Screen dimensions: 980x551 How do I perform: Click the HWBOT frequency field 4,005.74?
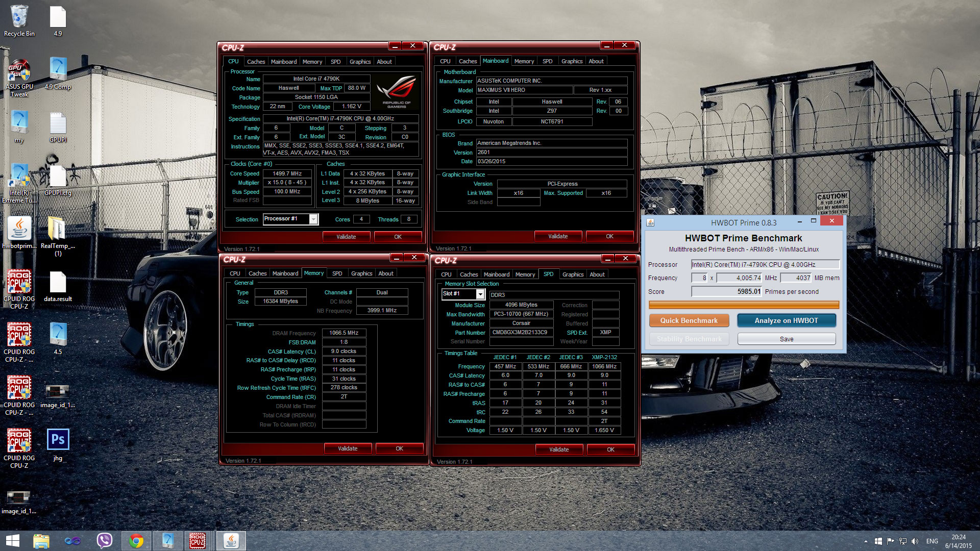click(x=739, y=278)
